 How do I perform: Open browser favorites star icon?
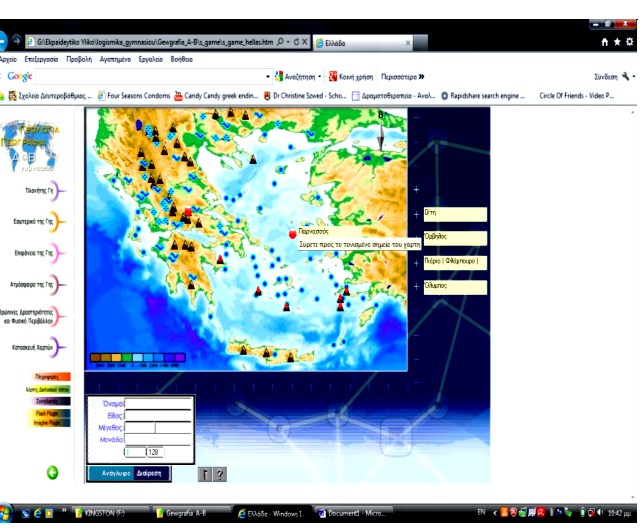point(617,42)
